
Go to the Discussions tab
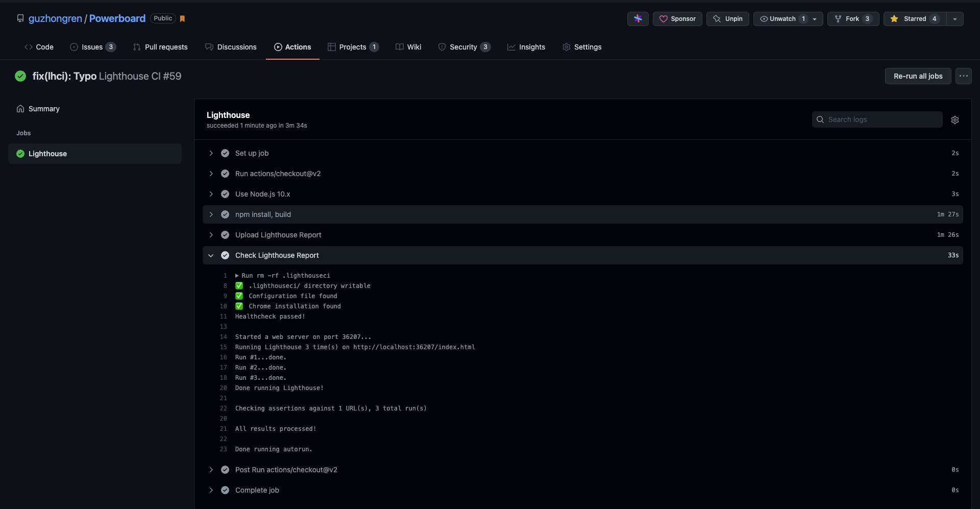pyautogui.click(x=231, y=47)
